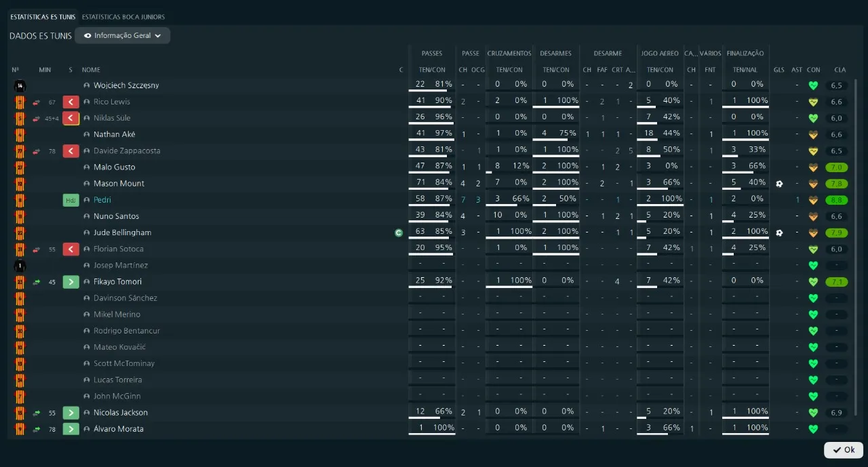This screenshot has height=467, width=868.
Task: Click the Ok button
Action: click(x=844, y=449)
